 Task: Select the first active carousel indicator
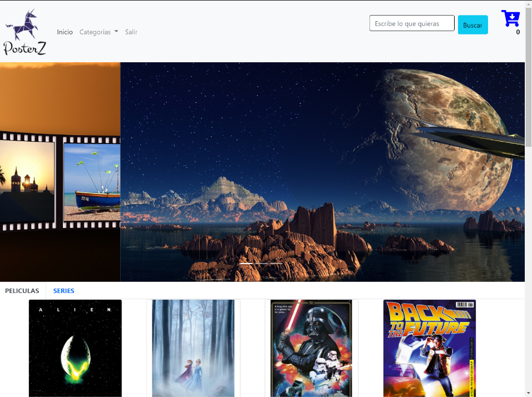[x=246, y=263]
